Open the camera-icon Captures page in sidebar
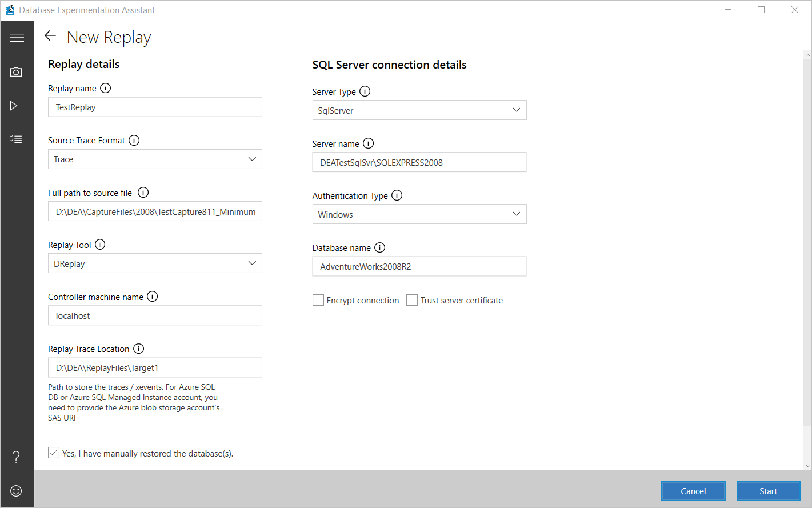The image size is (812, 508). tap(16, 72)
